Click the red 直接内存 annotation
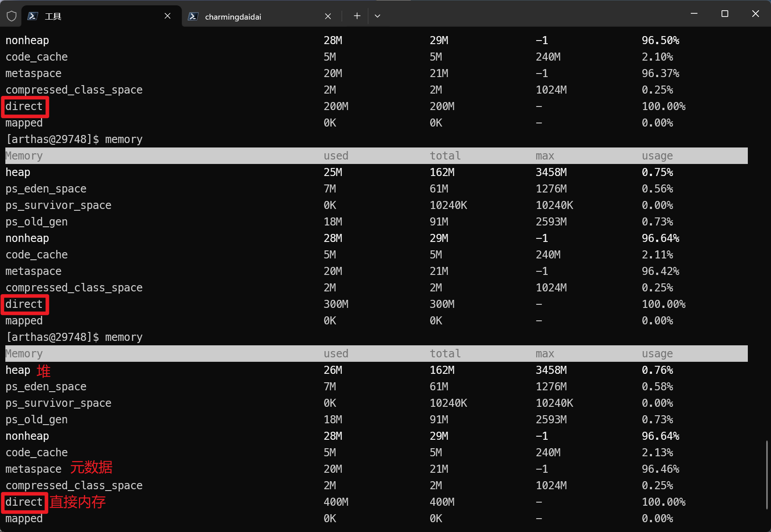This screenshot has height=532, width=771. pos(78,502)
